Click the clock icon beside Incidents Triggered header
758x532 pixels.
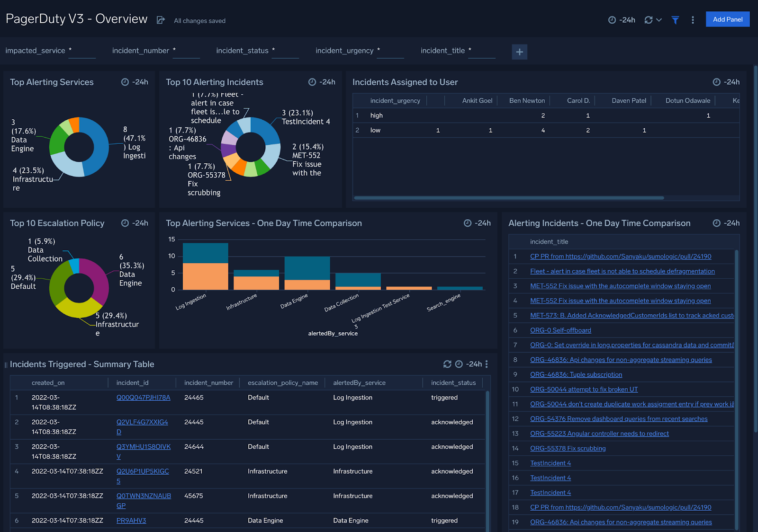(x=459, y=364)
